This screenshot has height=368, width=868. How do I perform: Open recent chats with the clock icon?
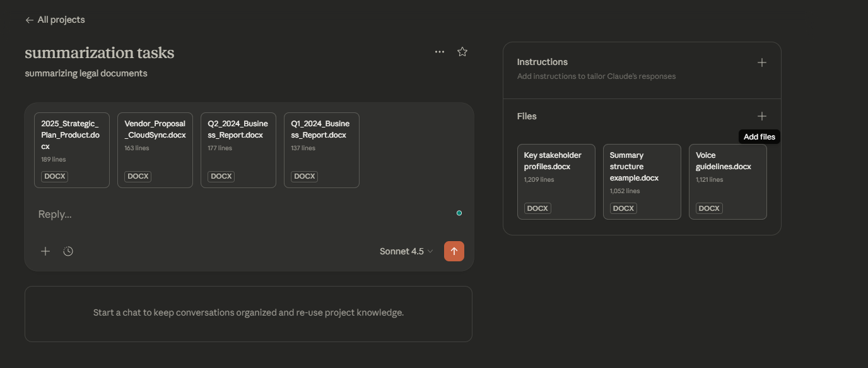(67, 251)
